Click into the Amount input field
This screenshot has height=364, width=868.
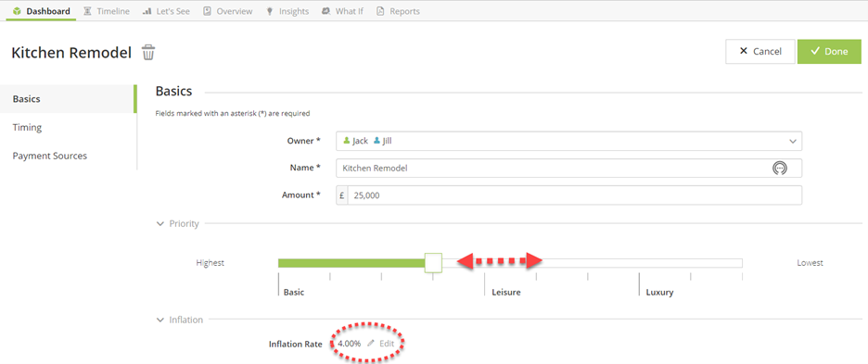[x=575, y=195]
